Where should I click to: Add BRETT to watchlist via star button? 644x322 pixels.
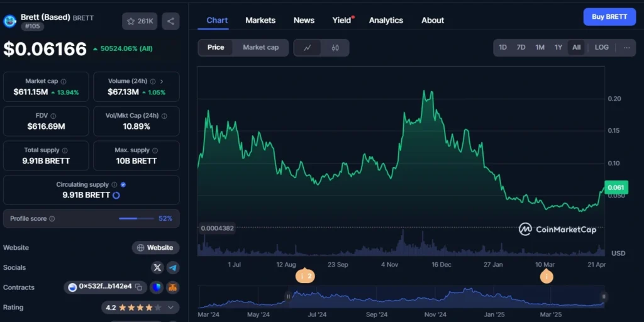pyautogui.click(x=140, y=21)
